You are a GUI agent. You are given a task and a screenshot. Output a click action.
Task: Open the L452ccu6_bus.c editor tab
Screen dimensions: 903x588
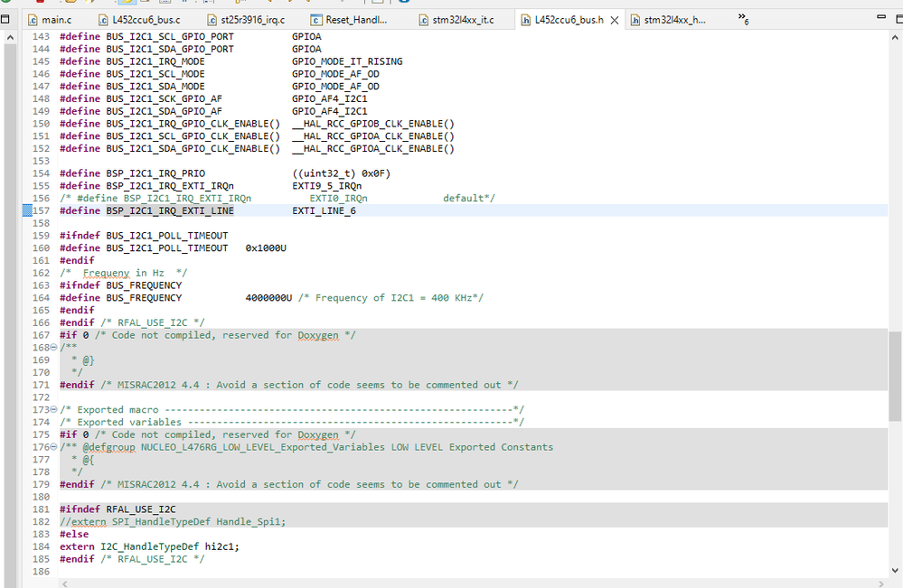pyautogui.click(x=139, y=20)
